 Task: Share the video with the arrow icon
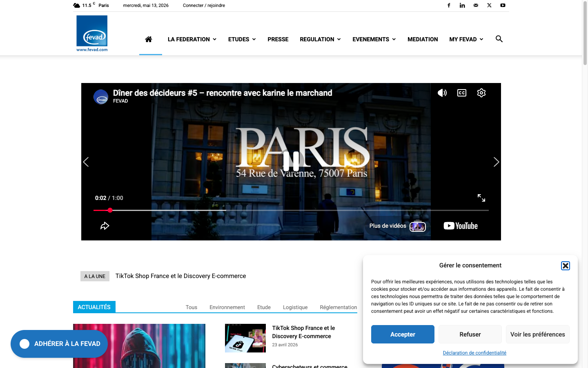click(x=105, y=226)
